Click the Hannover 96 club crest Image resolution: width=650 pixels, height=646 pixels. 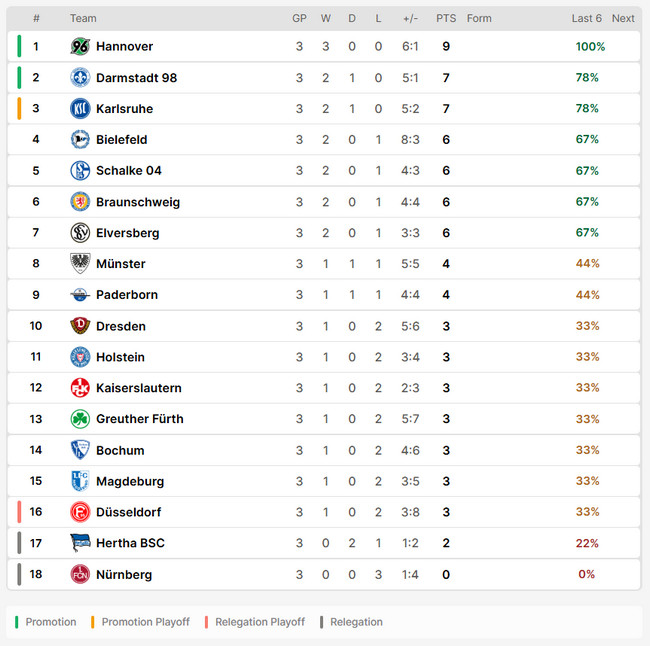pyautogui.click(x=80, y=46)
